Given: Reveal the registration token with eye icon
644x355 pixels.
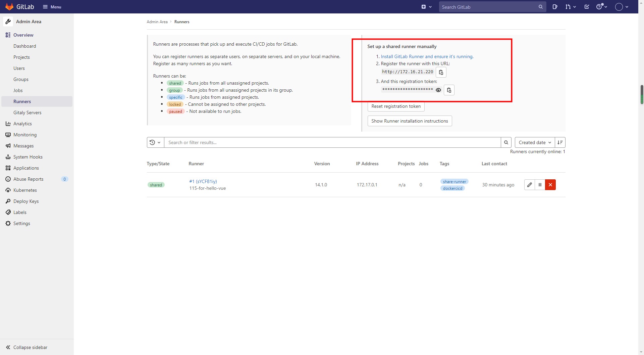Looking at the screenshot, I should pos(438,90).
